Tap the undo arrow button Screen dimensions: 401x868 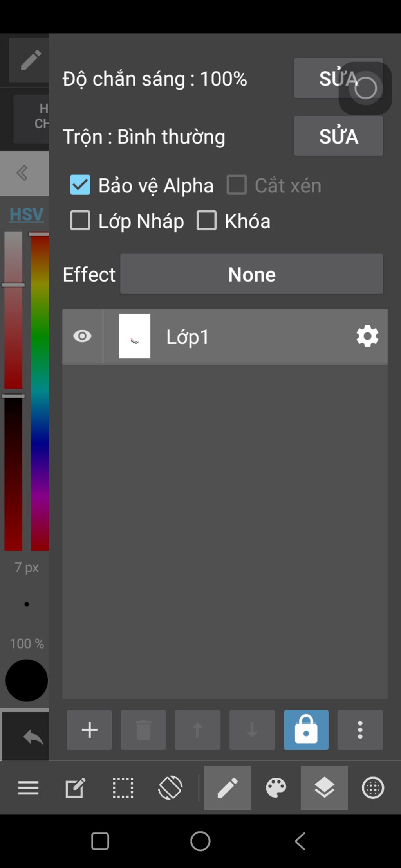[x=33, y=737]
